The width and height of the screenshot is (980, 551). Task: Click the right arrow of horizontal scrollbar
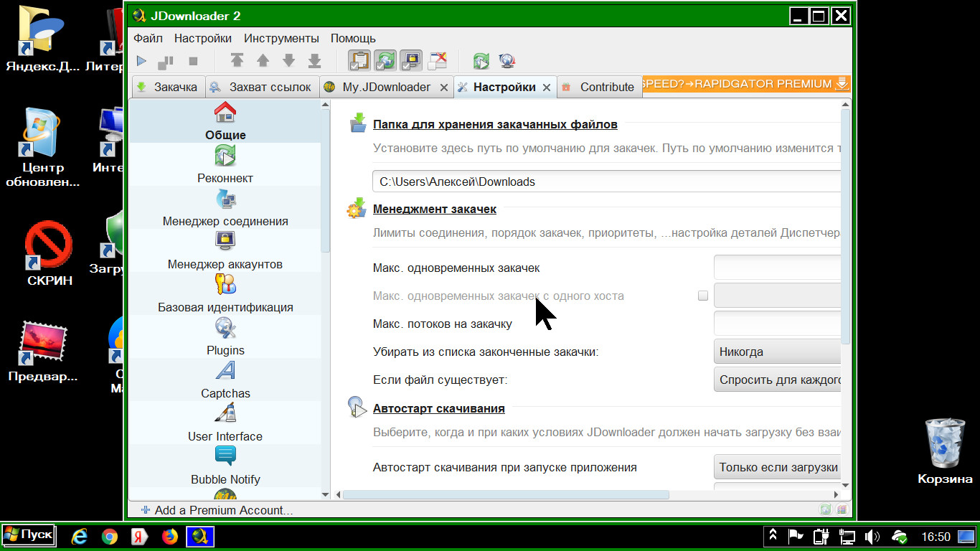pos(836,494)
